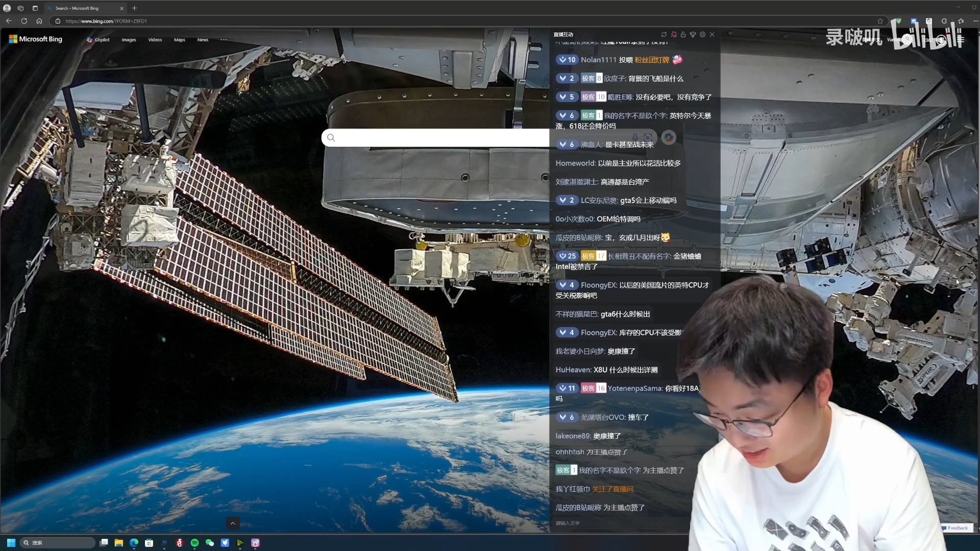Favorite this page with the address bar star

880,21
